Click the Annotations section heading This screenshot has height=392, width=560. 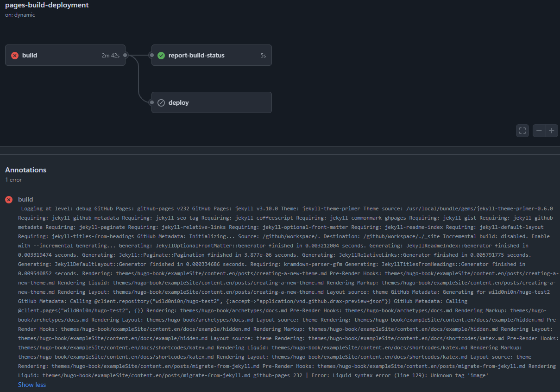[26, 170]
